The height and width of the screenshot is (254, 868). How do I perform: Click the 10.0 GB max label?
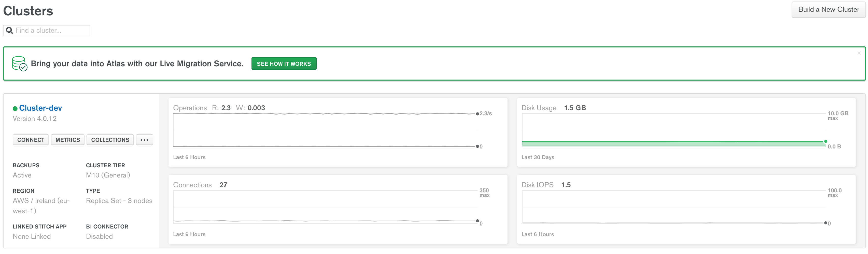coord(838,116)
